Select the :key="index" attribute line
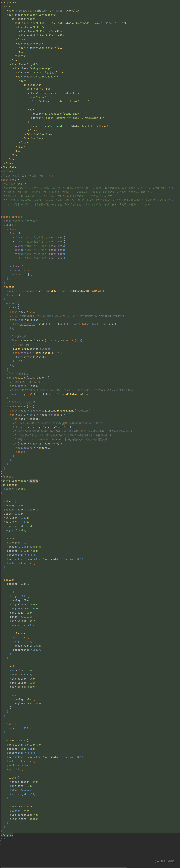180x868 pixels. pyautogui.click(x=37, y=97)
